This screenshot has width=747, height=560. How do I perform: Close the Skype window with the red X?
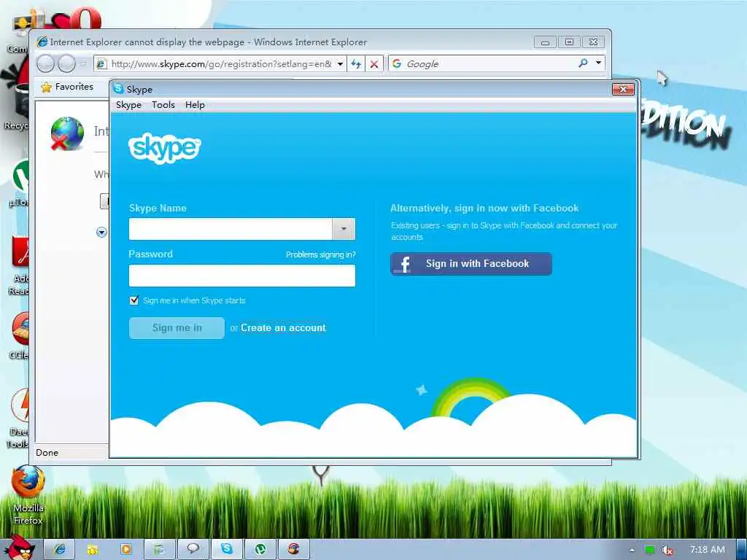pyautogui.click(x=623, y=89)
